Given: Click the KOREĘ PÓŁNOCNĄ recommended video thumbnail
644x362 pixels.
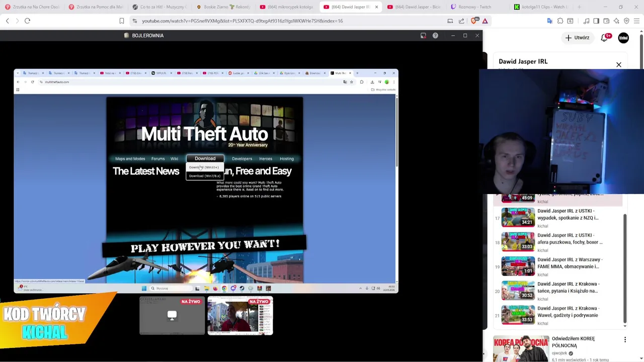Looking at the screenshot, I should [521, 348].
